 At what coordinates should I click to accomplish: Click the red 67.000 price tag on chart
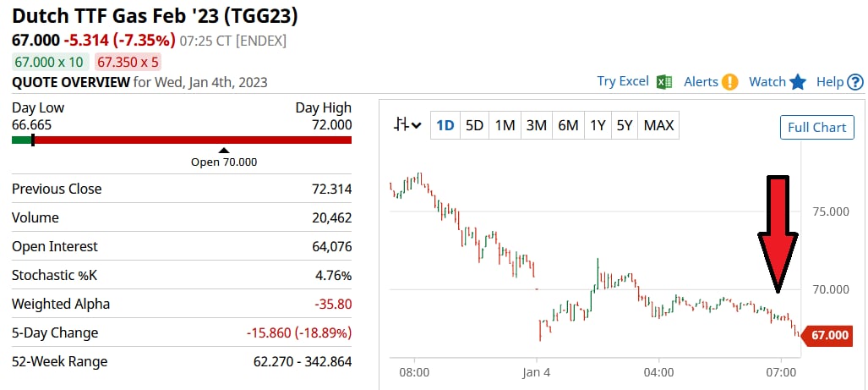(828, 336)
